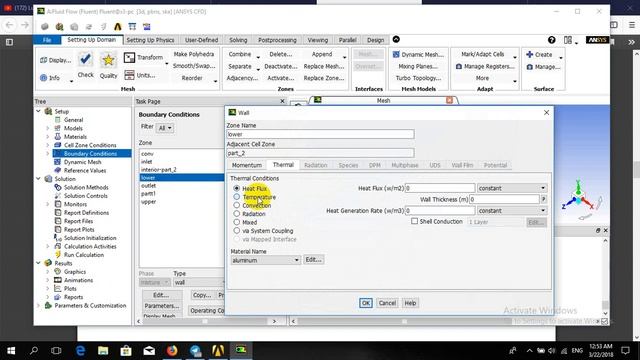Select the Radiation thermal condition

(237, 213)
